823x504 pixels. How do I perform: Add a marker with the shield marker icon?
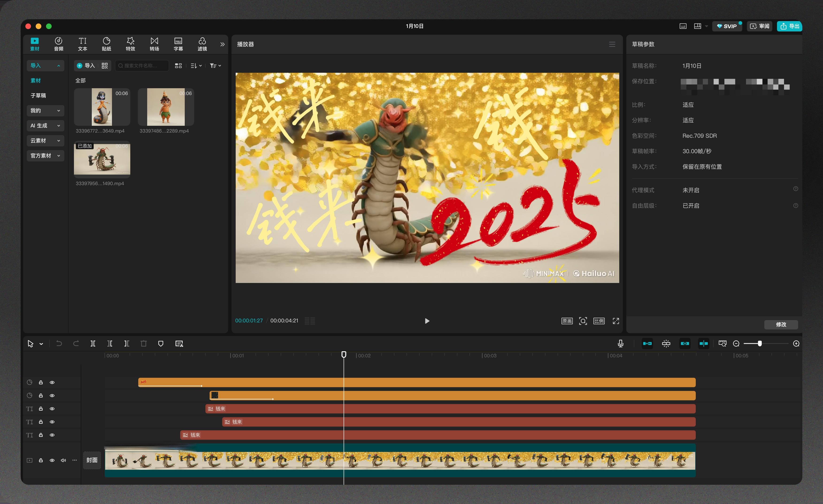pos(161,344)
